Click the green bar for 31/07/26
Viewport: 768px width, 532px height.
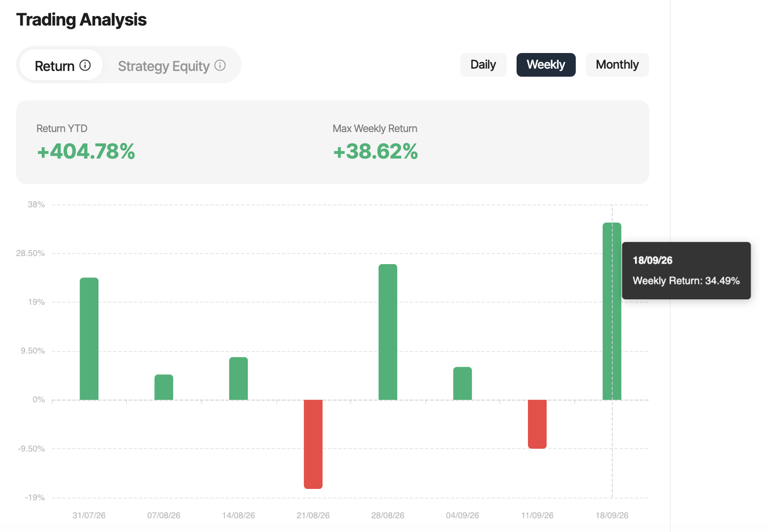pyautogui.click(x=89, y=339)
